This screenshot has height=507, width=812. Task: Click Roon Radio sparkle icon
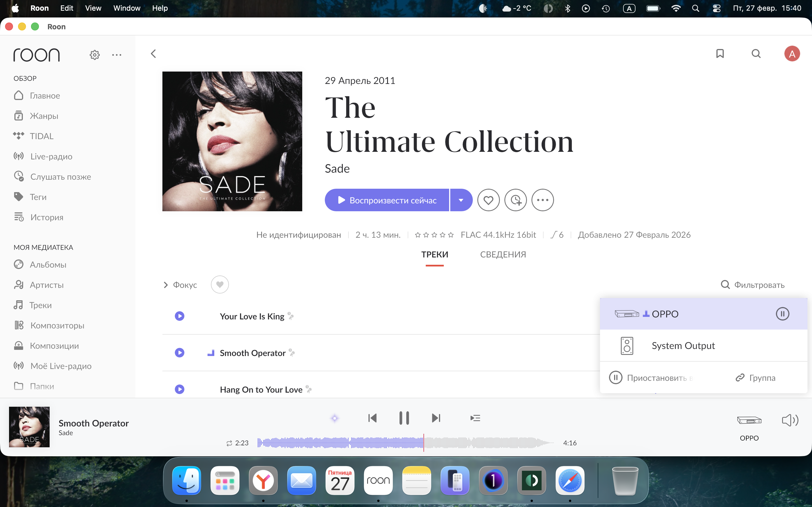coord(335,418)
